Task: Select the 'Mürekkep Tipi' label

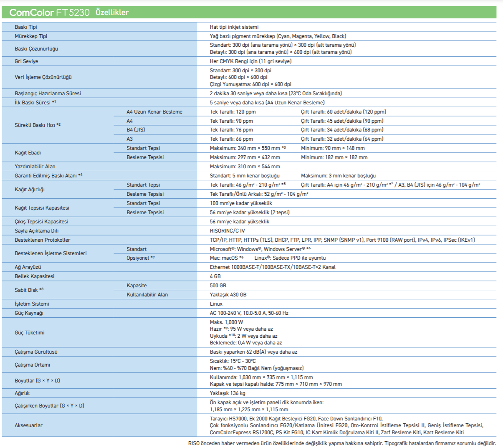Action: tap(31, 36)
